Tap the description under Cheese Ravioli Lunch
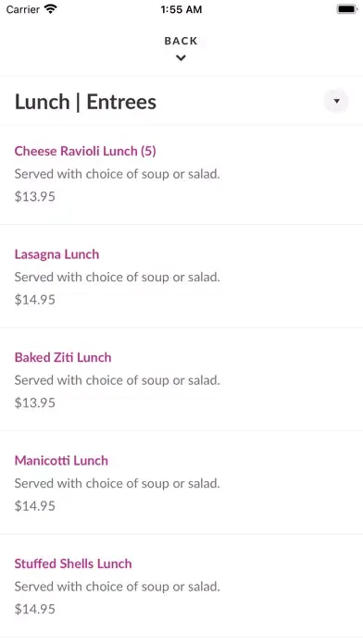 point(118,174)
